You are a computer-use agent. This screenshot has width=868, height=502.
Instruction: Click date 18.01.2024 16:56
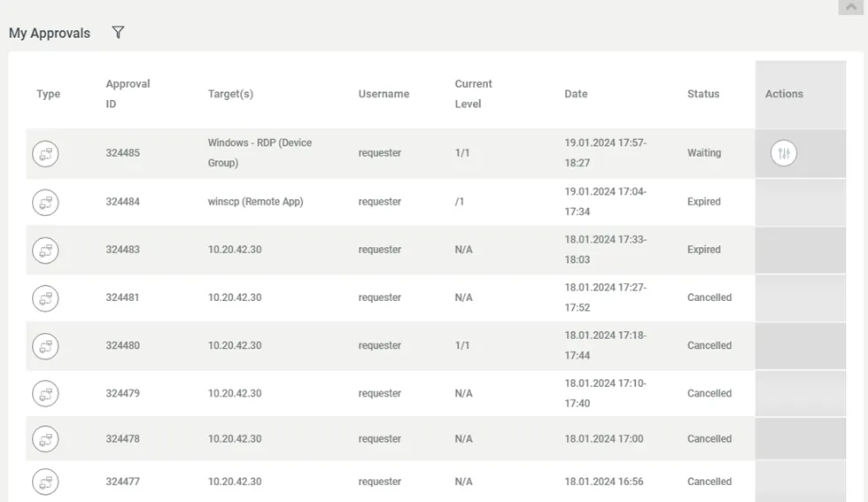click(604, 482)
